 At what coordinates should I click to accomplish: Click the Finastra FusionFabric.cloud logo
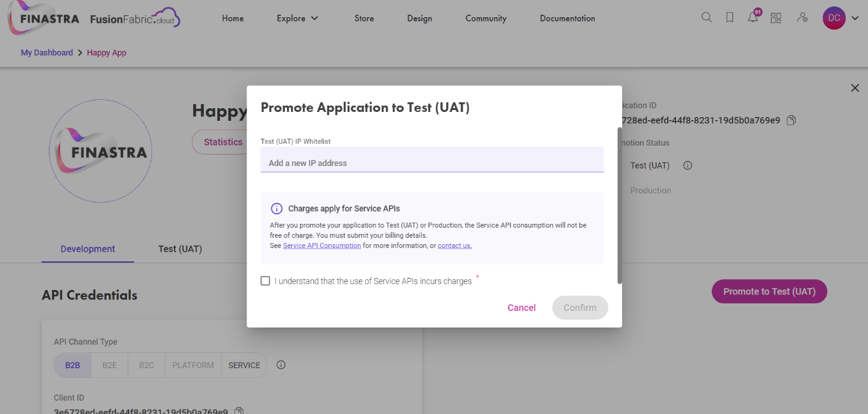[x=94, y=18]
